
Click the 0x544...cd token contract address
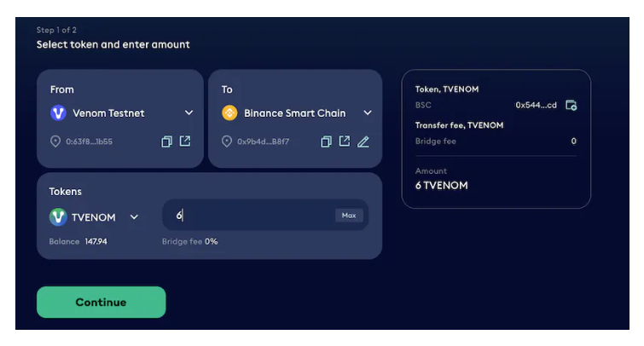(536, 105)
